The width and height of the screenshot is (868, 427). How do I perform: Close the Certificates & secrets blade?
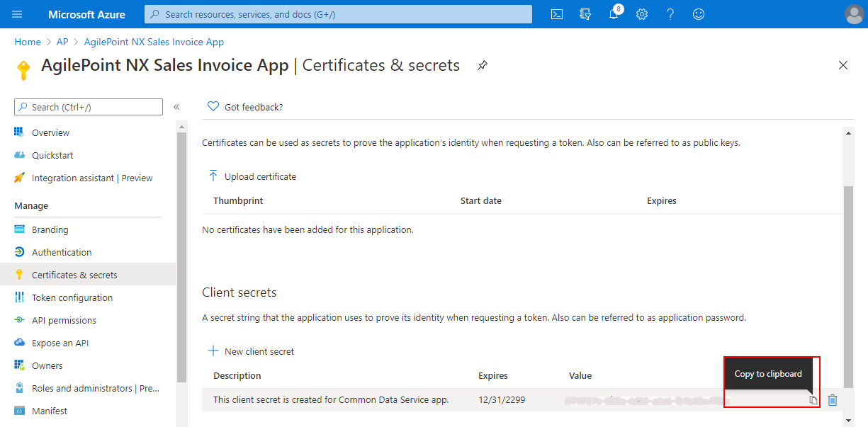click(x=843, y=65)
